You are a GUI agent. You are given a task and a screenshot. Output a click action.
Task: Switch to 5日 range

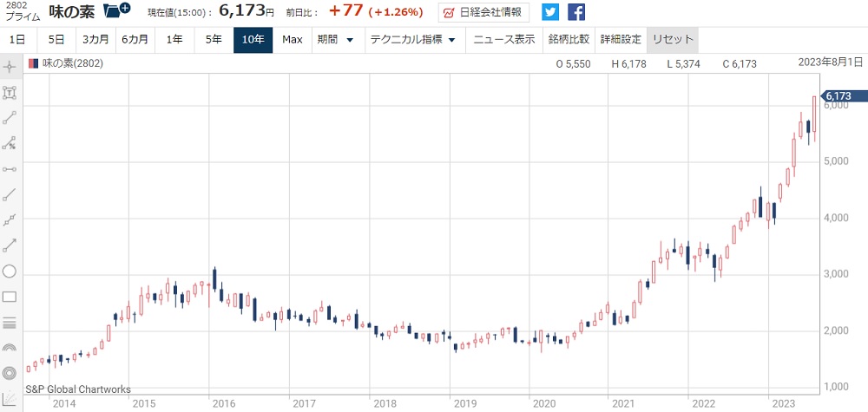coord(56,40)
